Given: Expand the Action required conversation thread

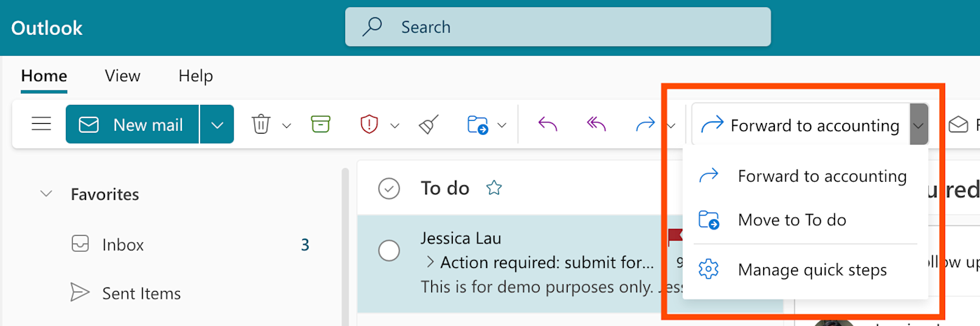Looking at the screenshot, I should (x=430, y=263).
